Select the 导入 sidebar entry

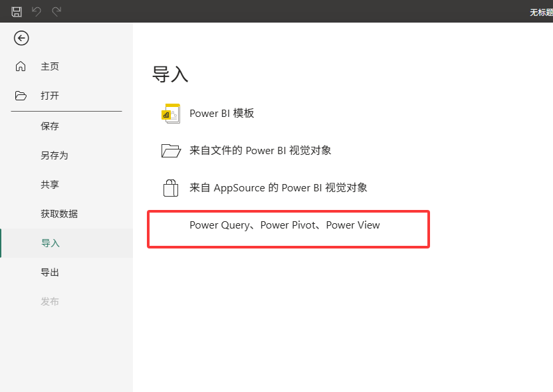[66, 243]
